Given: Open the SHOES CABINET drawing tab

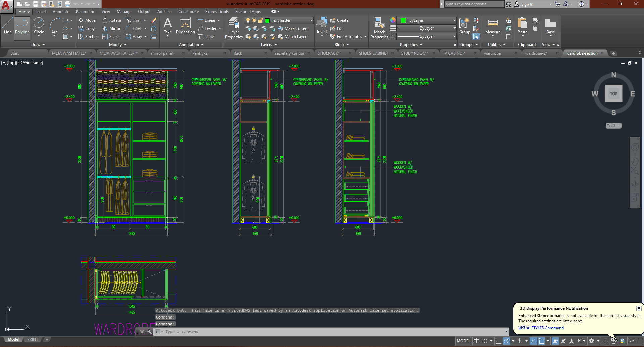Looking at the screenshot, I should (x=373, y=53).
